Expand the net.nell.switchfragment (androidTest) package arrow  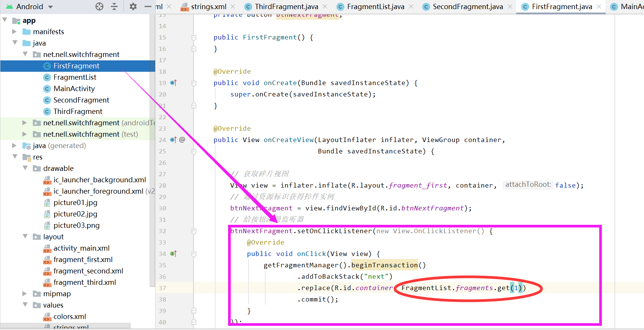(x=25, y=123)
